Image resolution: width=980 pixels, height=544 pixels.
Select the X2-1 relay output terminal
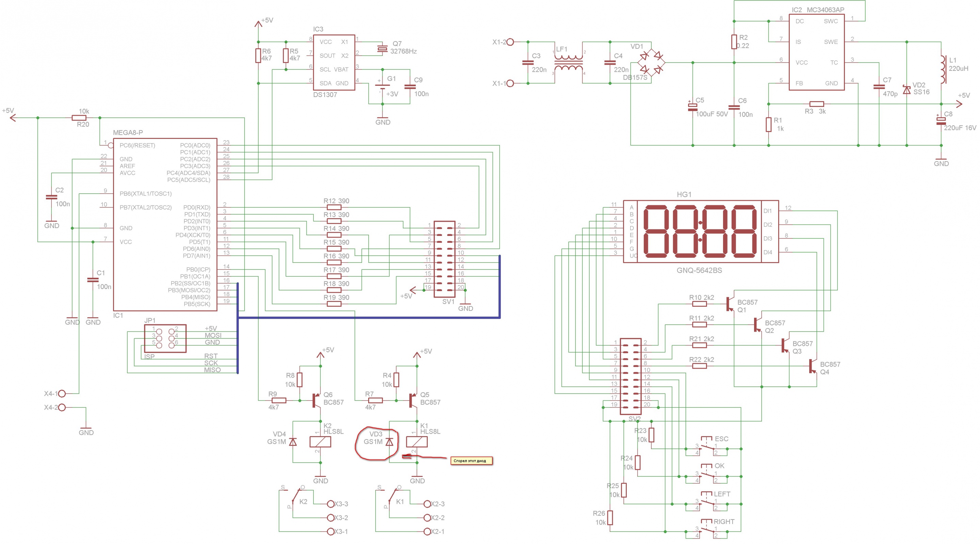pos(427,531)
